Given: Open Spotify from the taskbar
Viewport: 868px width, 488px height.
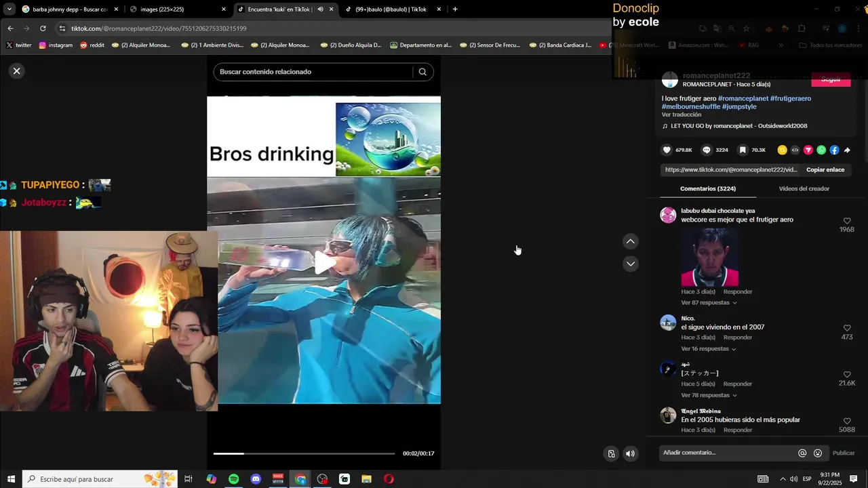Looking at the screenshot, I should 233,479.
